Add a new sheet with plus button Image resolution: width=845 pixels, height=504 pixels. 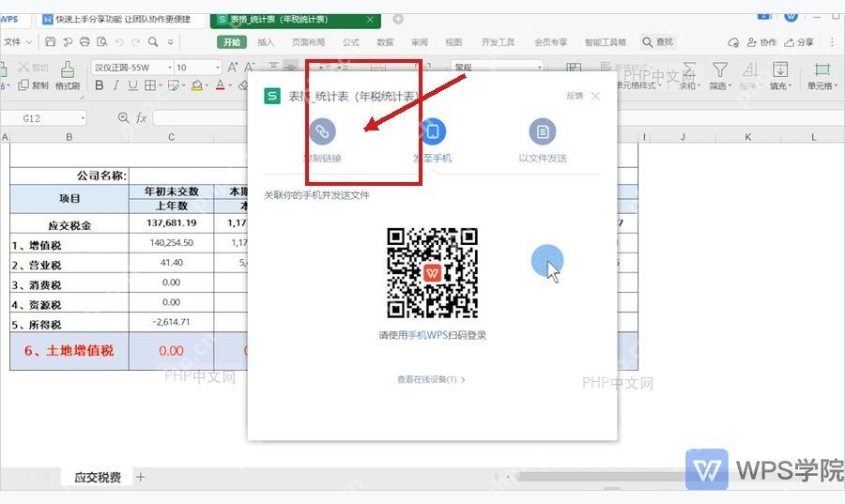141,477
